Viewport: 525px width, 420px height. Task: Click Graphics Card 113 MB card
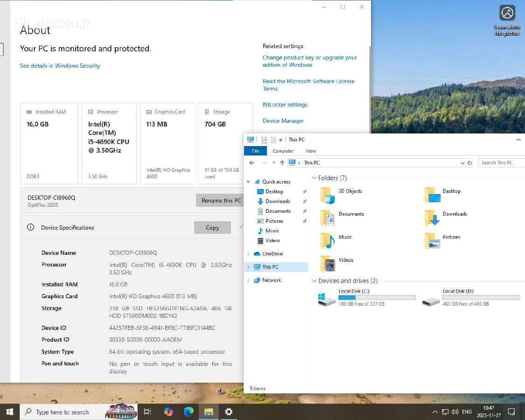(x=168, y=143)
